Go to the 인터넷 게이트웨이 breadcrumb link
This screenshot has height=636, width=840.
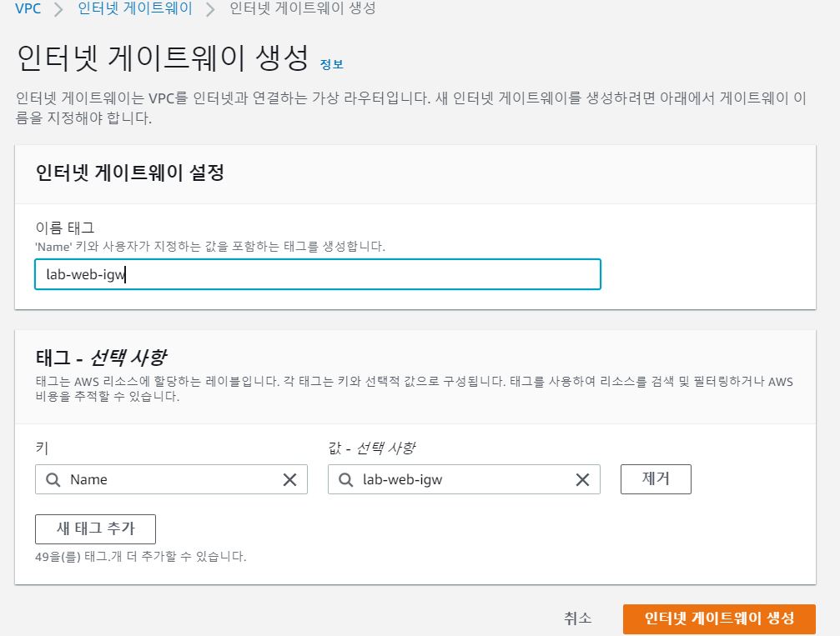pos(135,8)
